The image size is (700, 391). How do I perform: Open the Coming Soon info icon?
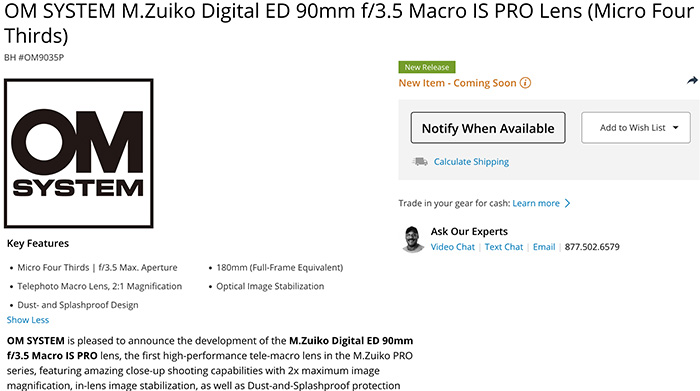click(525, 83)
